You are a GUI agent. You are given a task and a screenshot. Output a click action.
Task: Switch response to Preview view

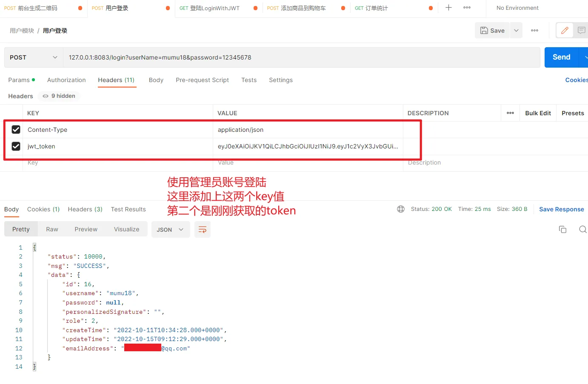86,229
